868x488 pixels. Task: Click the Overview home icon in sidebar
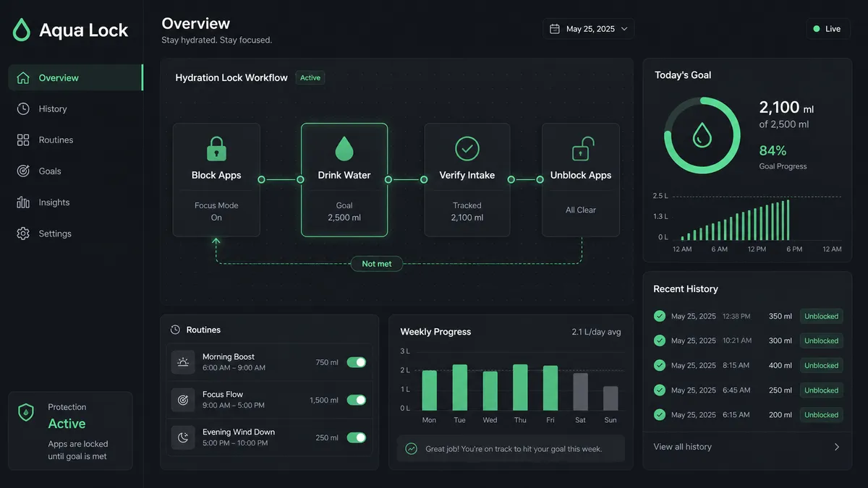pyautogui.click(x=23, y=77)
